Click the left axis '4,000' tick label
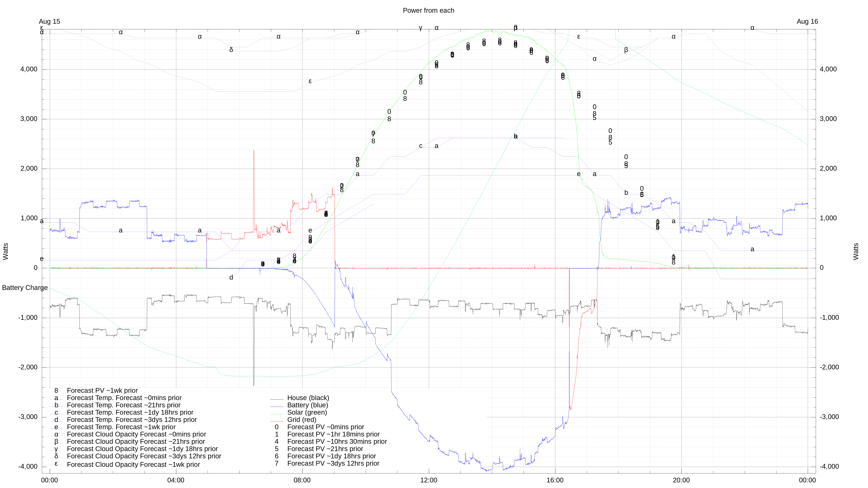 click(x=29, y=69)
